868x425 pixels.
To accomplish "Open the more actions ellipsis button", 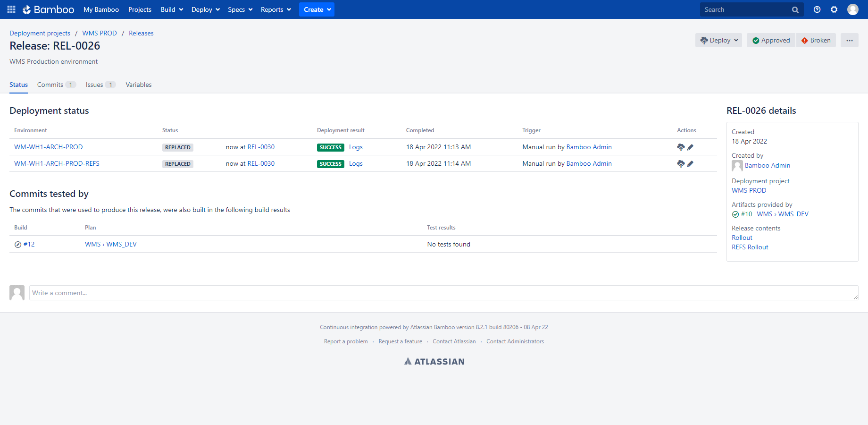I will 850,41.
